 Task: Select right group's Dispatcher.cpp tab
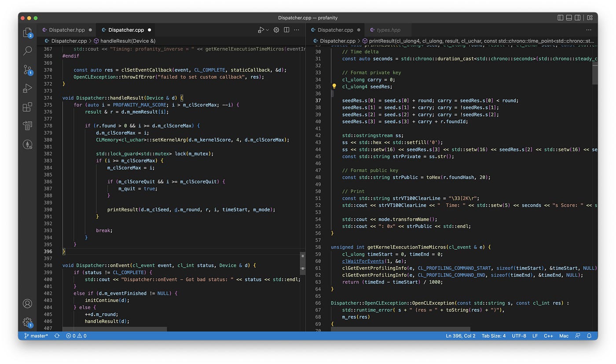click(335, 30)
